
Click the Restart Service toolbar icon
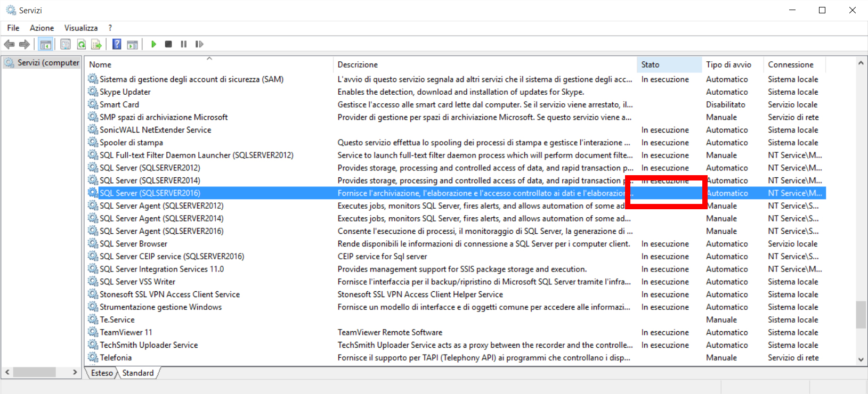199,44
